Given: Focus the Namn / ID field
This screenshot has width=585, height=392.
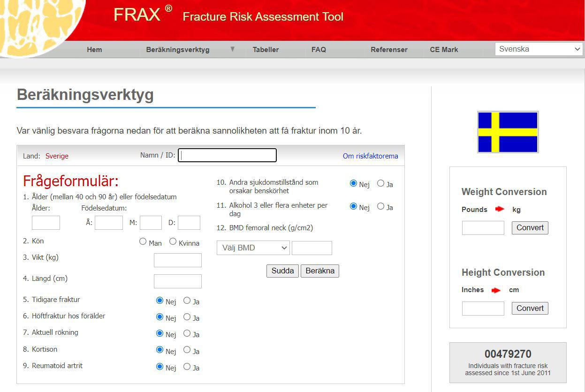Looking at the screenshot, I should (x=228, y=155).
